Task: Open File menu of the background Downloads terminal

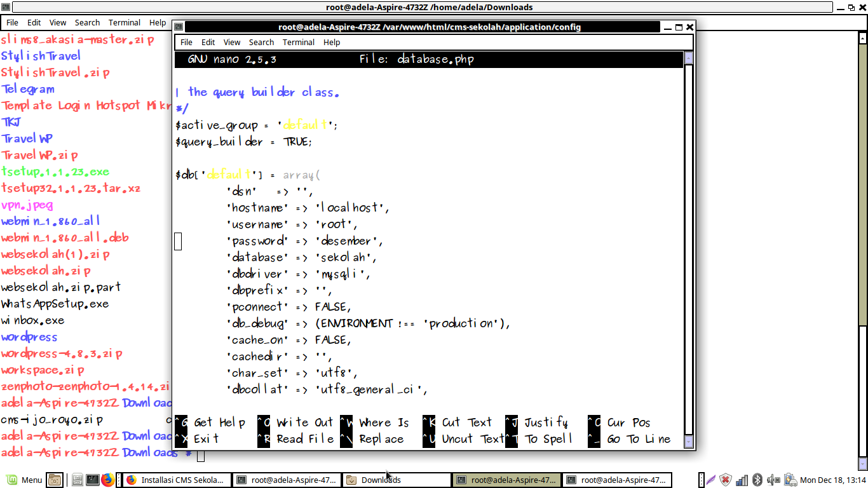Action: click(12, 22)
